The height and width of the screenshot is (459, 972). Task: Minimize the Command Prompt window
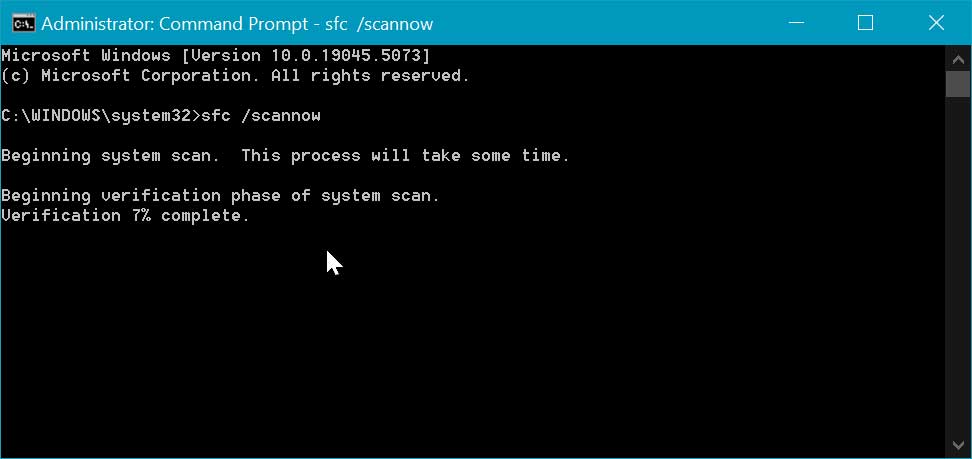(797, 23)
